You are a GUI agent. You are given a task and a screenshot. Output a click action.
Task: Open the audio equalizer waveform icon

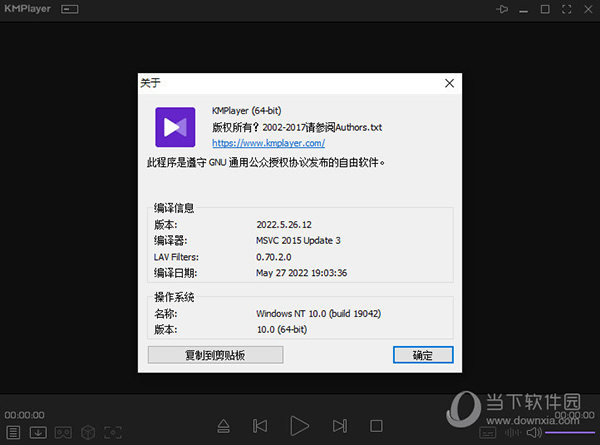tap(513, 433)
